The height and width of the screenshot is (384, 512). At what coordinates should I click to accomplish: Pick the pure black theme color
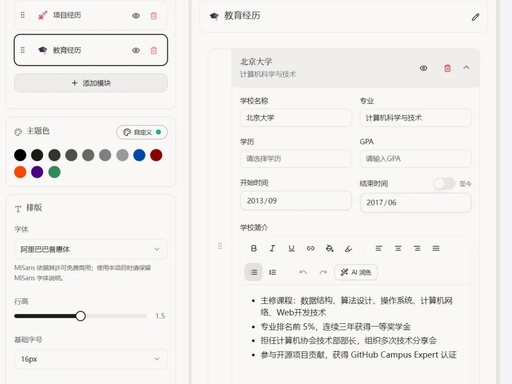20,155
